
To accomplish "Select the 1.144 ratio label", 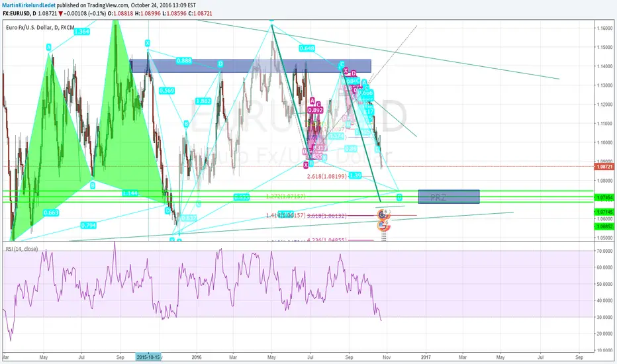I will (130, 193).
